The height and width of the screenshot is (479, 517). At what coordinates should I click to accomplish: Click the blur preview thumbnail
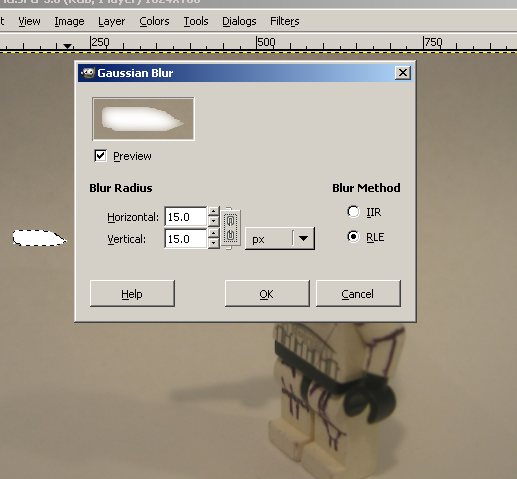click(x=143, y=119)
